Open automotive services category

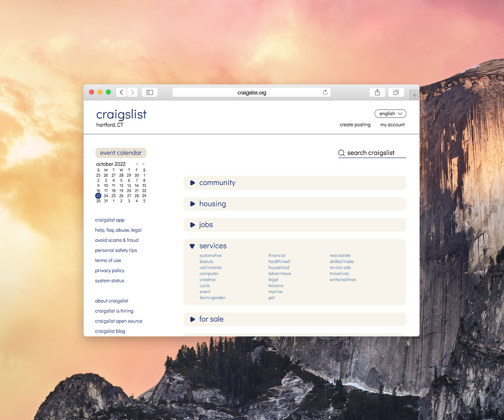(211, 255)
